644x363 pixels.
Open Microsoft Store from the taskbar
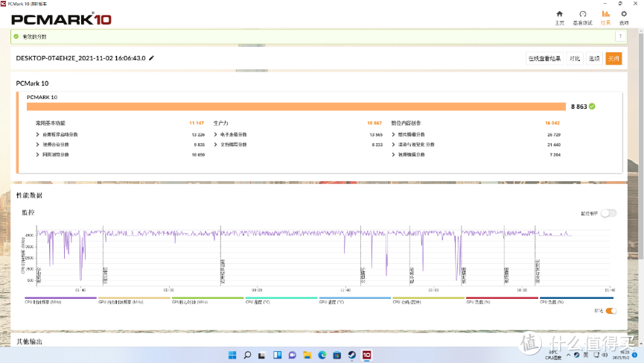pyautogui.click(x=337, y=355)
